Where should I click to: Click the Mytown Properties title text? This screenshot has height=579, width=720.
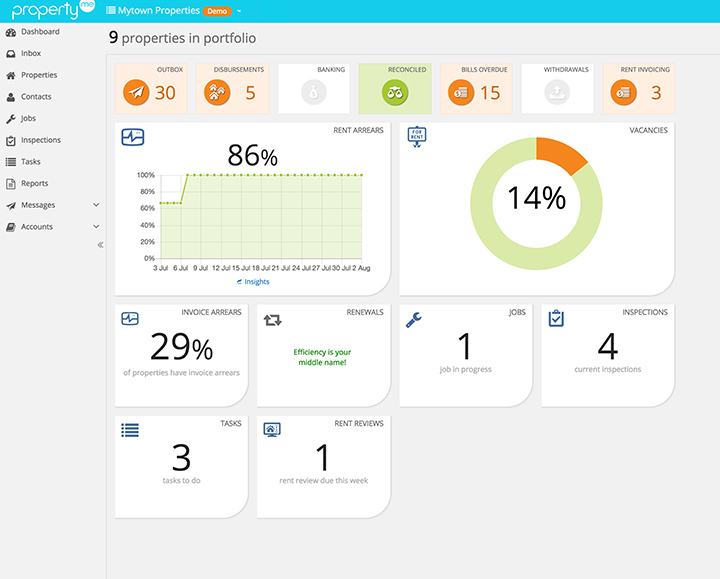pyautogui.click(x=158, y=11)
